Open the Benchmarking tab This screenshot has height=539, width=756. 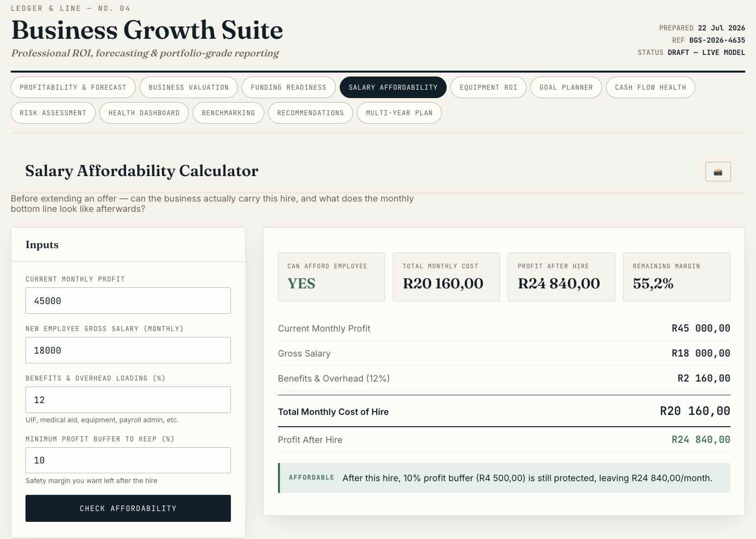(x=228, y=113)
